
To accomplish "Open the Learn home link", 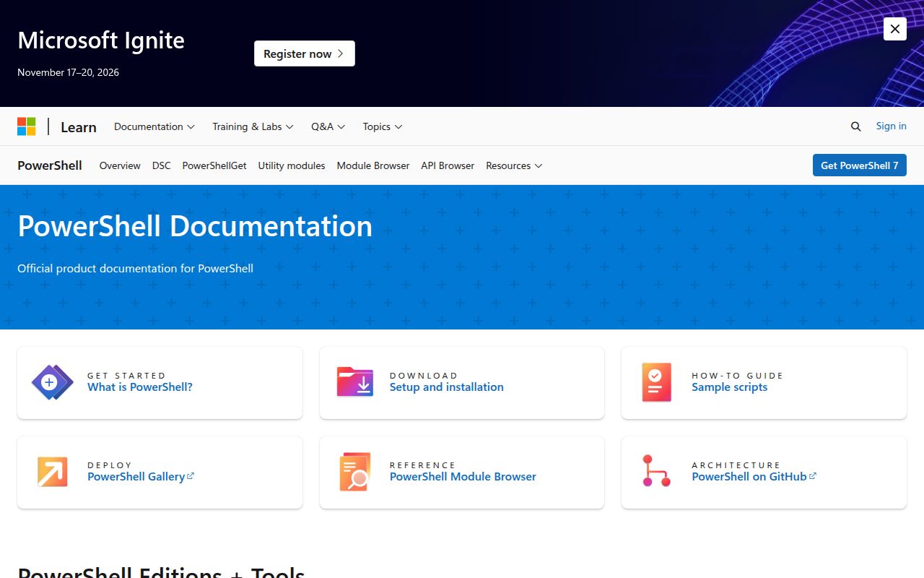I will tap(79, 127).
